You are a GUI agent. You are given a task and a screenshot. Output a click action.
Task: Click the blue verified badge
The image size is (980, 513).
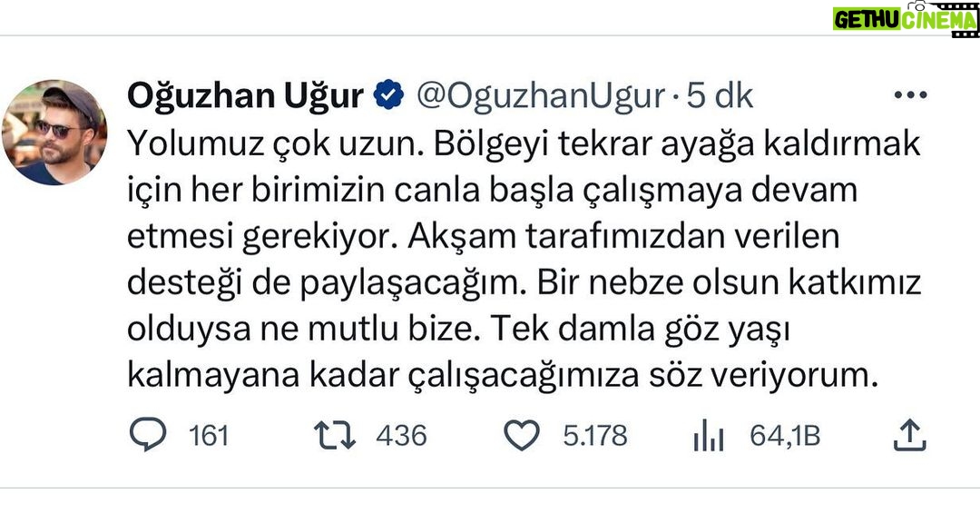[x=388, y=95]
